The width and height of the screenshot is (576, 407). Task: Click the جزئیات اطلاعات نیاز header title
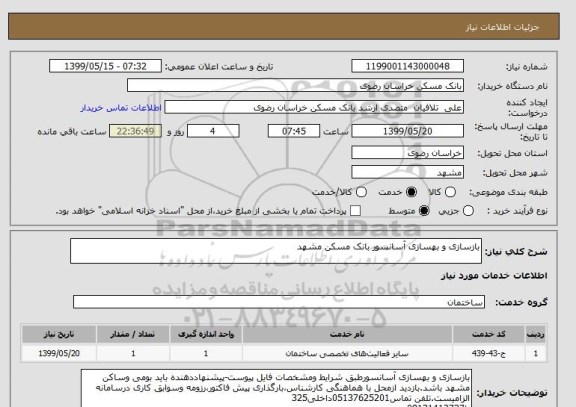click(x=503, y=27)
